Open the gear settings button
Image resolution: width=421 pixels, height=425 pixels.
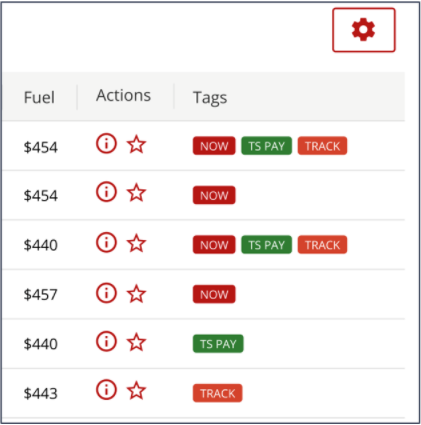tap(364, 30)
